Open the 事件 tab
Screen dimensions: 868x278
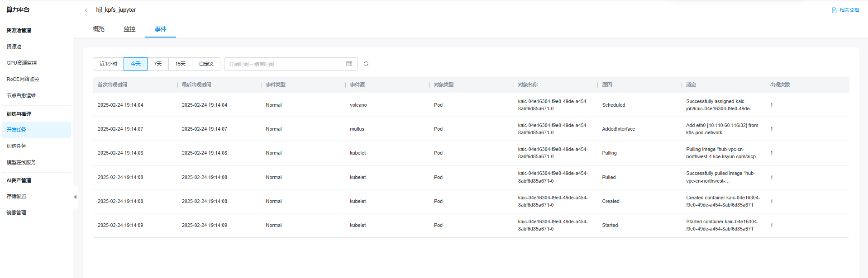[160, 29]
